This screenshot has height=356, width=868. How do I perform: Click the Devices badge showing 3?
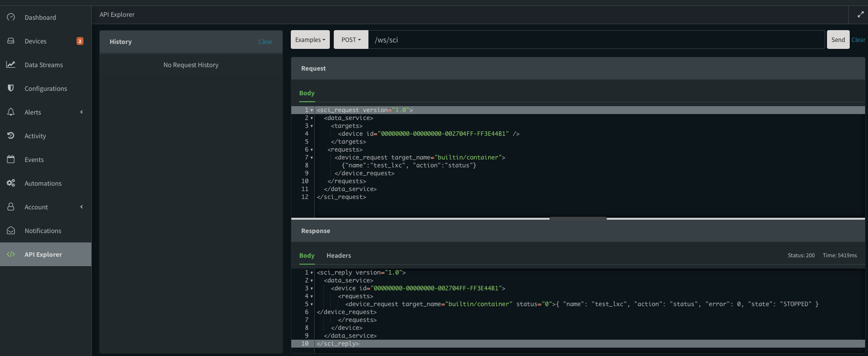80,41
